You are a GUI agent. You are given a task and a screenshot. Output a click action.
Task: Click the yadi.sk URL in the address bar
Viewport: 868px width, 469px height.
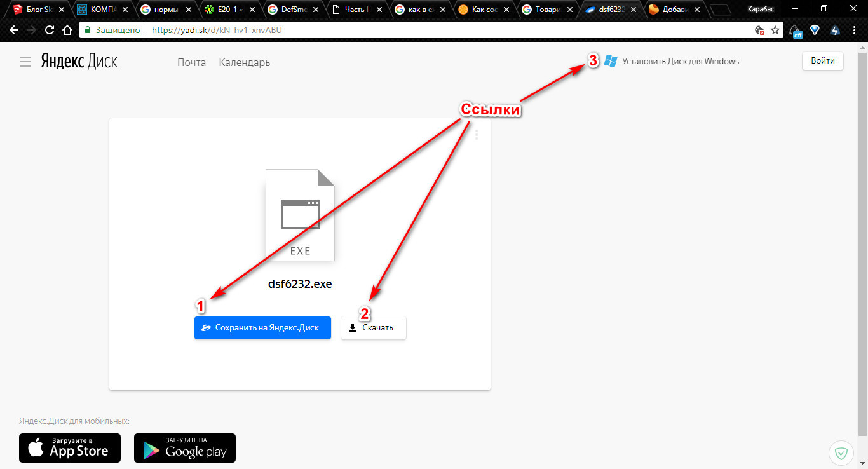pyautogui.click(x=217, y=30)
